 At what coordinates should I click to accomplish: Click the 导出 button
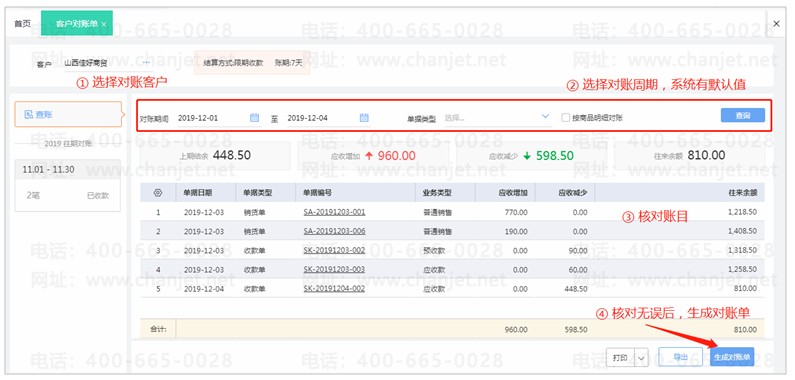(x=680, y=358)
